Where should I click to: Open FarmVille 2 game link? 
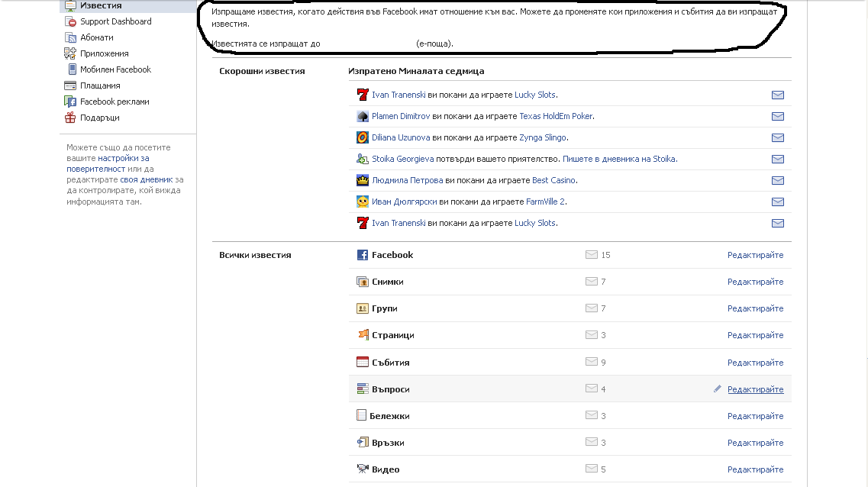545,202
